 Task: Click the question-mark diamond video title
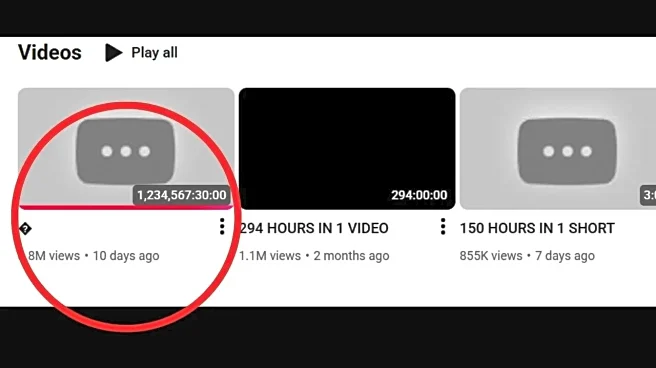tap(26, 229)
